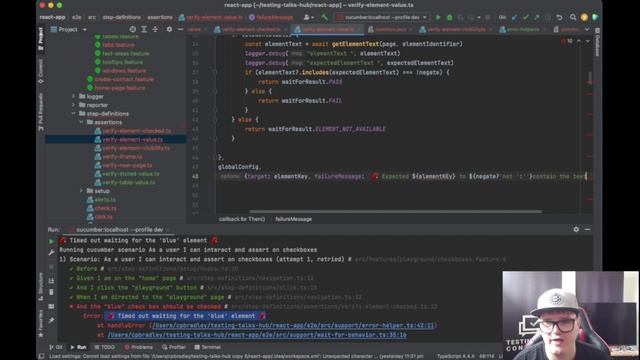Open verify-element-checked.ts in project tree

137,131
